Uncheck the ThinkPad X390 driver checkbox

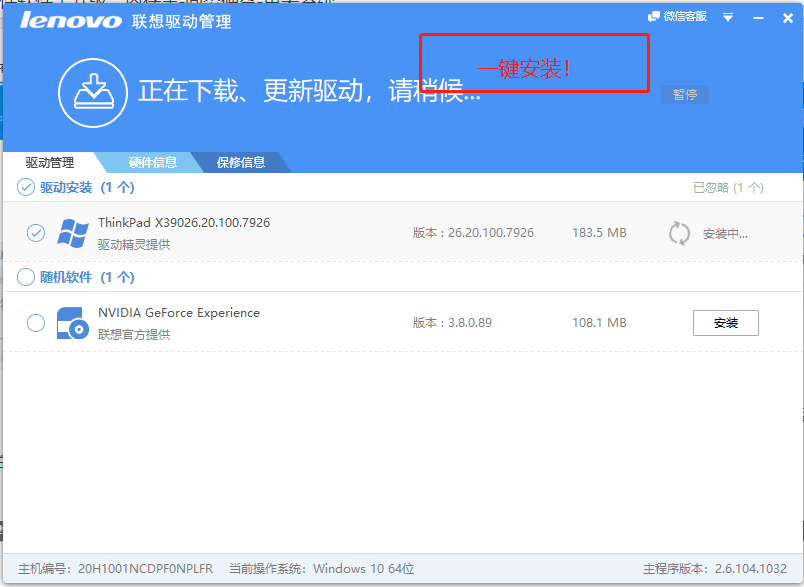pyautogui.click(x=36, y=233)
